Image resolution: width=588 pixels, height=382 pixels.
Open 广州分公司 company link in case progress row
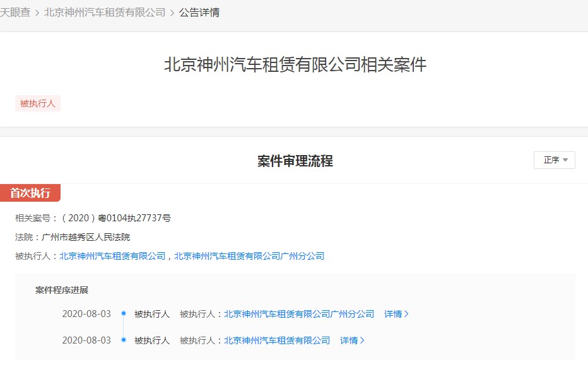[x=299, y=314]
